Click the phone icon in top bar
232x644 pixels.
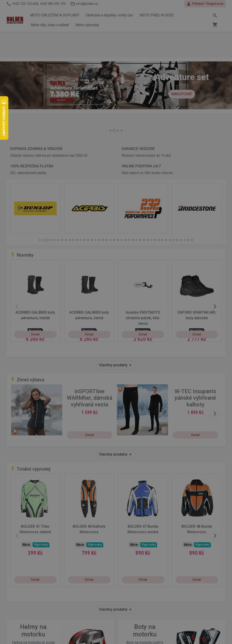point(9,4)
